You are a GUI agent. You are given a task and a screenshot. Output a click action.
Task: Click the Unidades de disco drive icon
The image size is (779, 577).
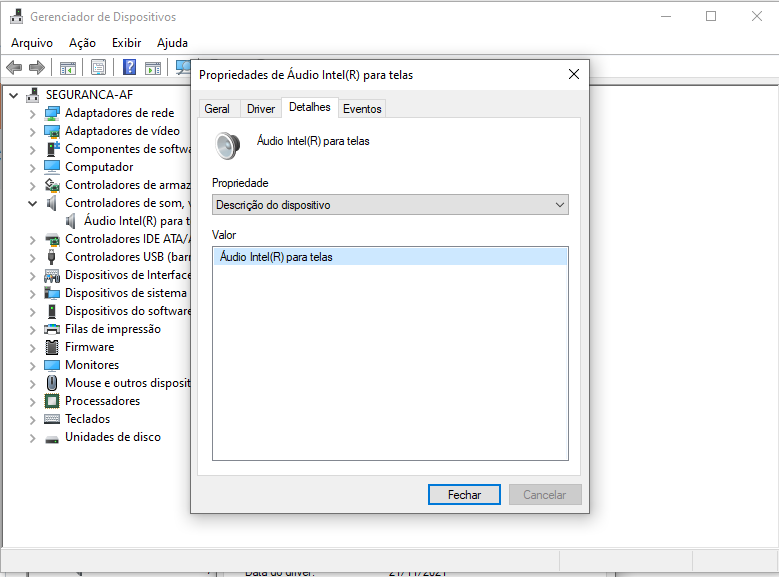pyautogui.click(x=52, y=439)
